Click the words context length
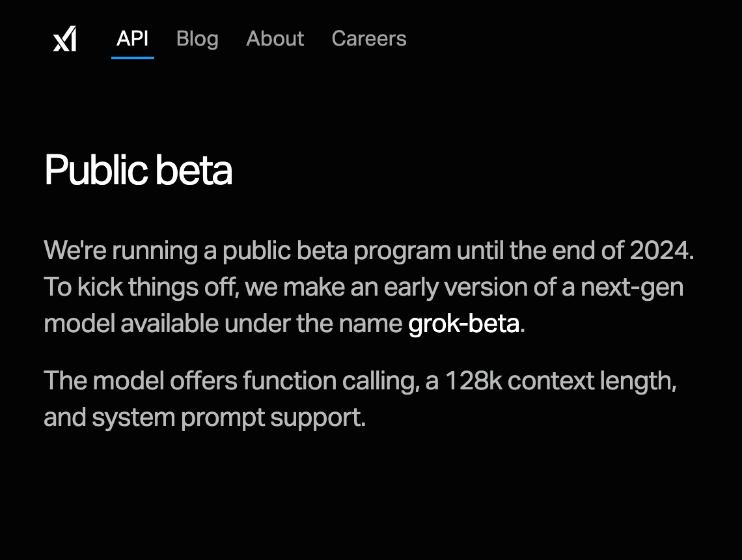This screenshot has width=742, height=560. pos(591,381)
